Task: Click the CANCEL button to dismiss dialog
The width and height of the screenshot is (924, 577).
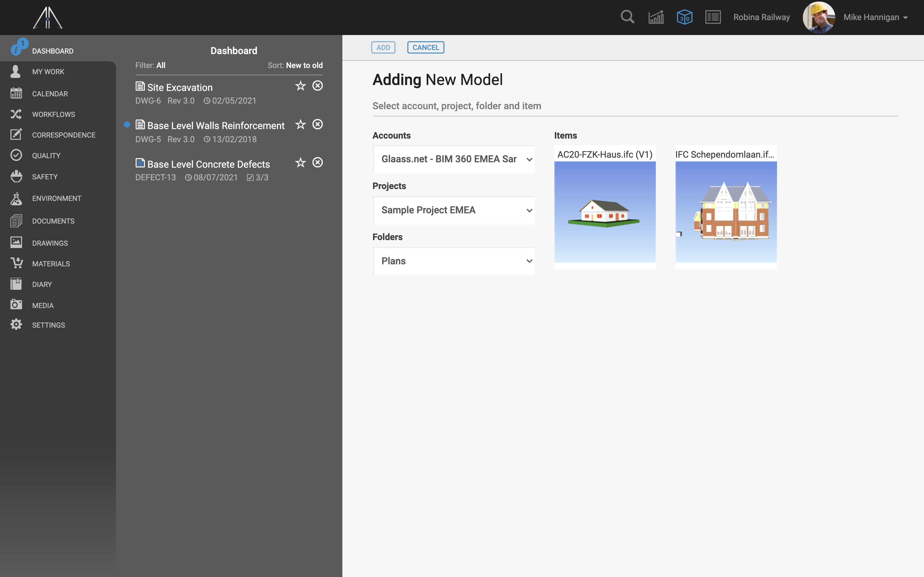Action: pyautogui.click(x=426, y=47)
